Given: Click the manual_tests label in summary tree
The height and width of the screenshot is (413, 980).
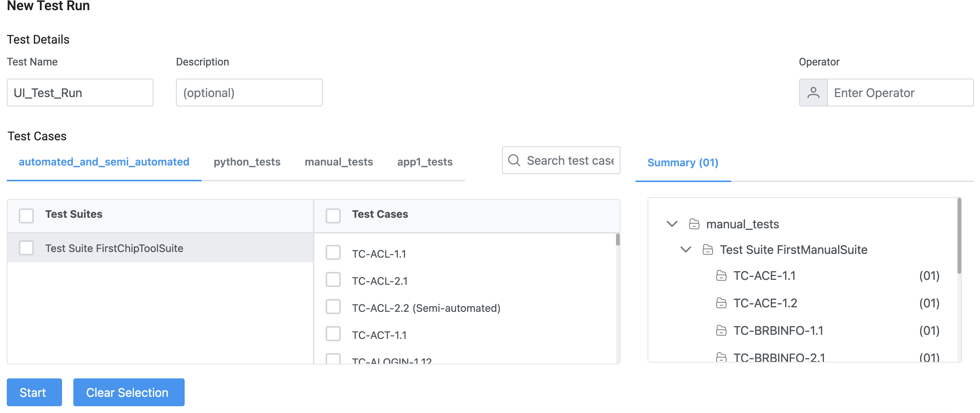Looking at the screenshot, I should (x=742, y=224).
